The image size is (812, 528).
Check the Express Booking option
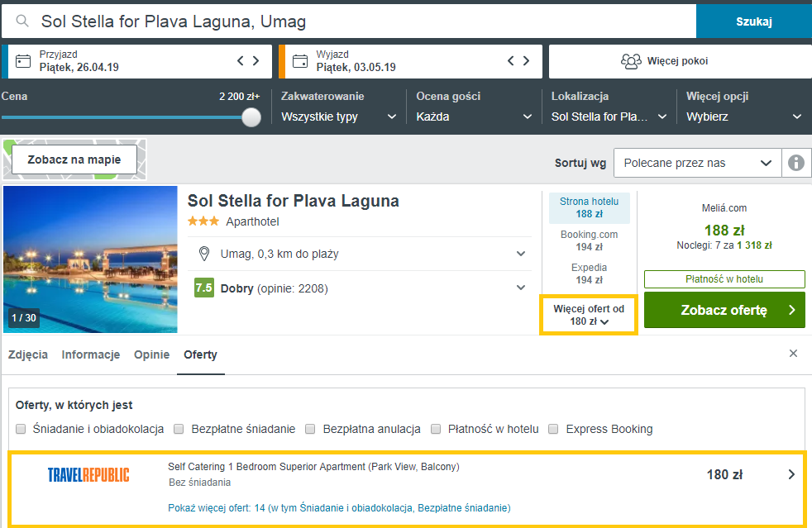[x=552, y=430]
